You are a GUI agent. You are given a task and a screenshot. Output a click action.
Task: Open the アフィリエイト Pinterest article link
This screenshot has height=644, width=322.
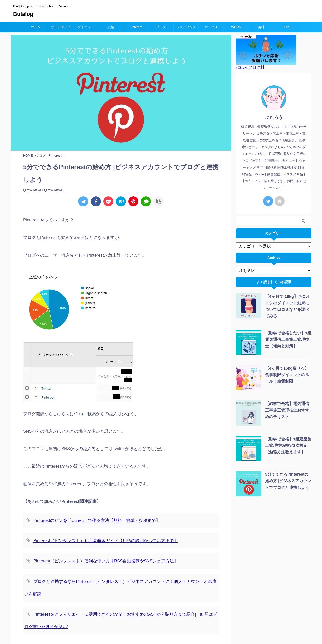pos(121,620)
